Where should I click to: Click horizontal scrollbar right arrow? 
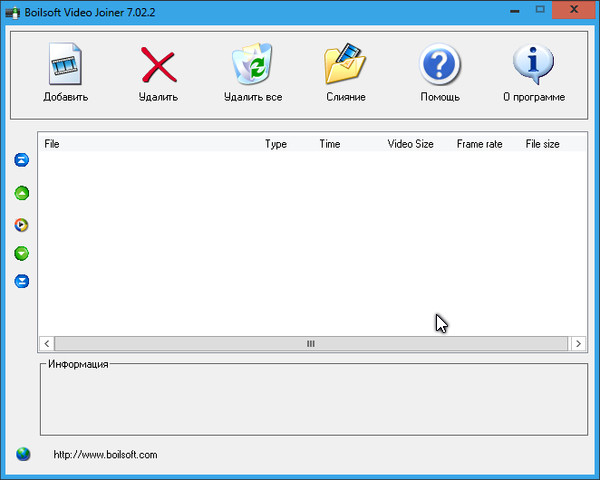(x=578, y=343)
